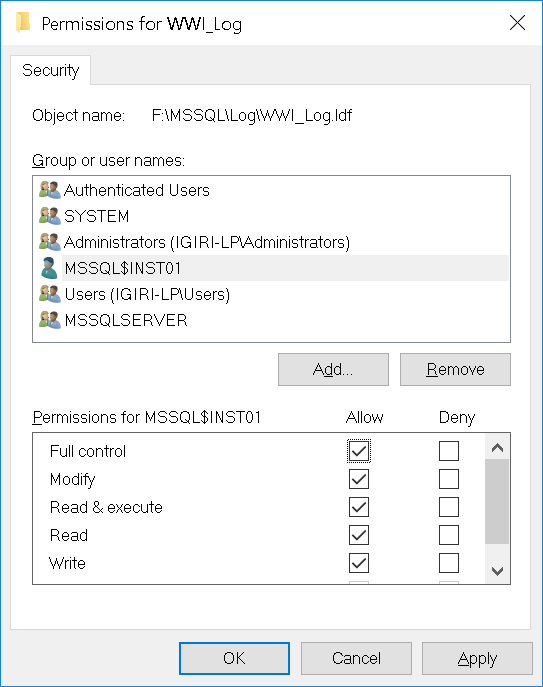
Task: Click the MSSQLSERVER group icon
Action: pyautogui.click(x=50, y=320)
